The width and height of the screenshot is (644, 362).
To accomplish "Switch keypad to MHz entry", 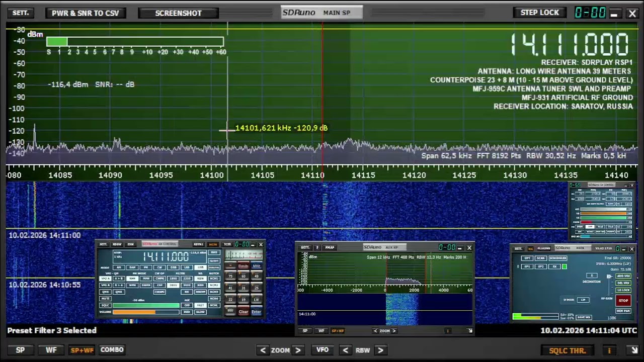I will (x=257, y=265).
